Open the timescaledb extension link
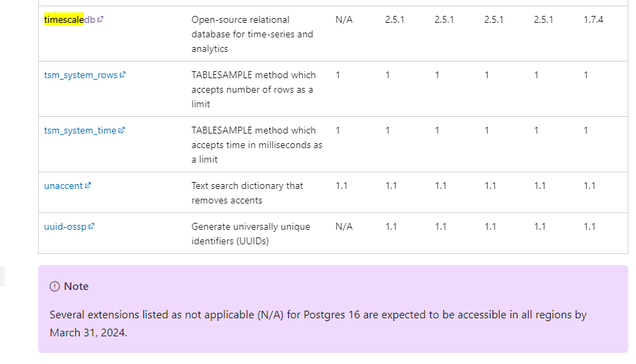636x364 pixels. 69,19
